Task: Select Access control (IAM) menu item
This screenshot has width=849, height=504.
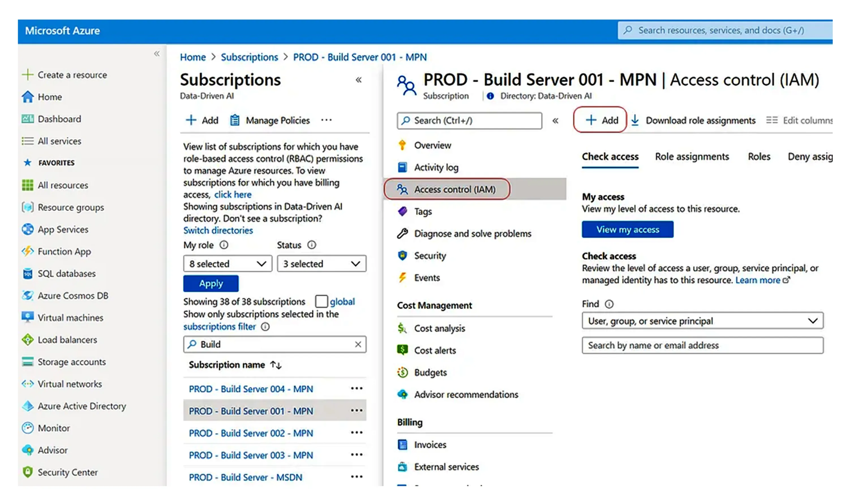Action: pos(475,189)
